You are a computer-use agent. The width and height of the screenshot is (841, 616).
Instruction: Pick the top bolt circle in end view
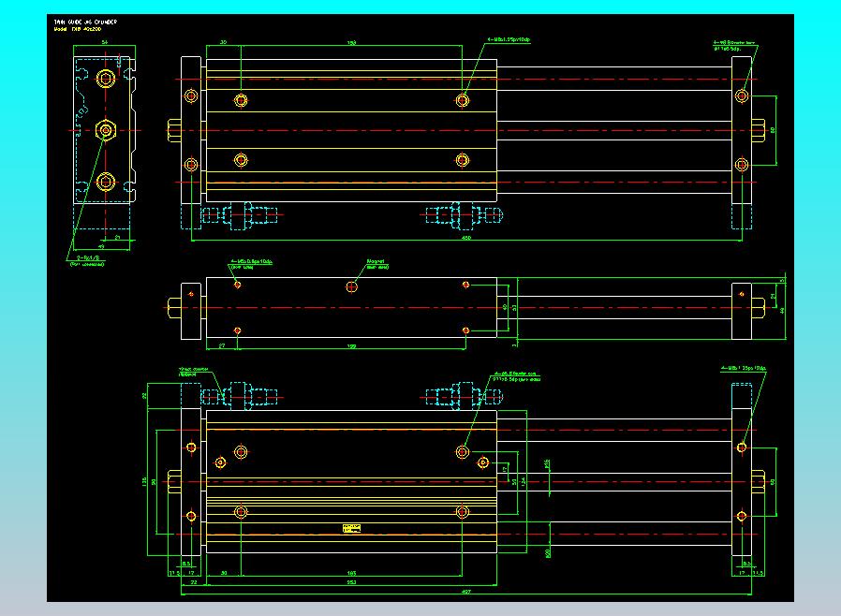pyautogui.click(x=106, y=78)
